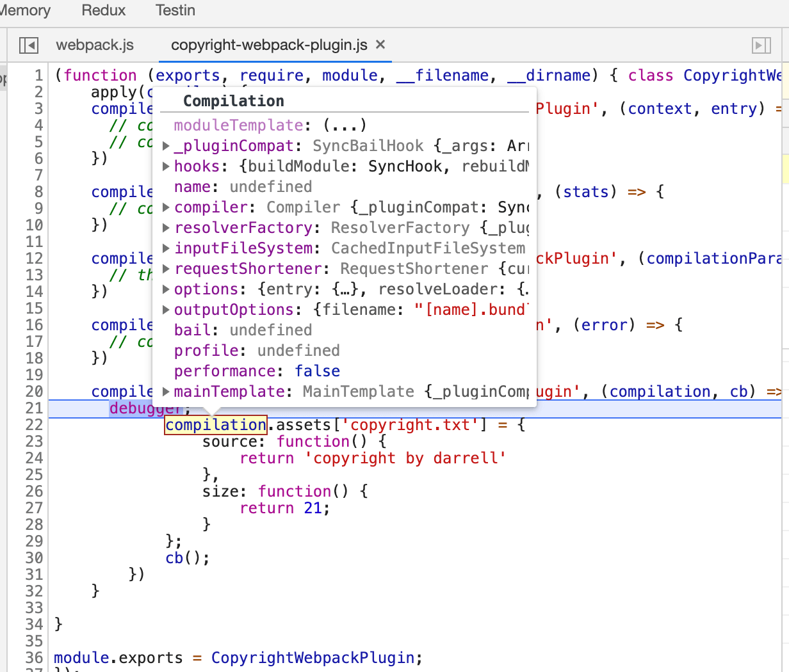Switch to the webpack.js file tab
This screenshot has height=672, width=789.
[x=95, y=45]
